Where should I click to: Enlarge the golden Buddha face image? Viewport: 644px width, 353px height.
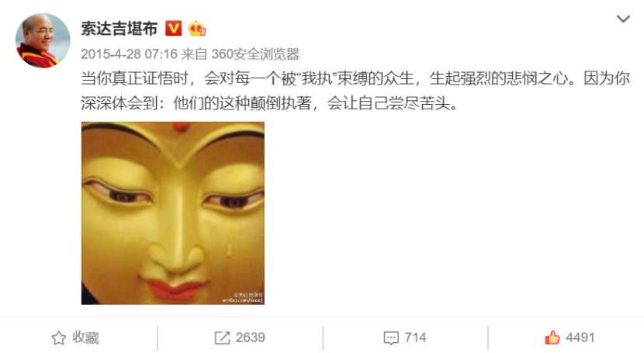pyautogui.click(x=173, y=213)
